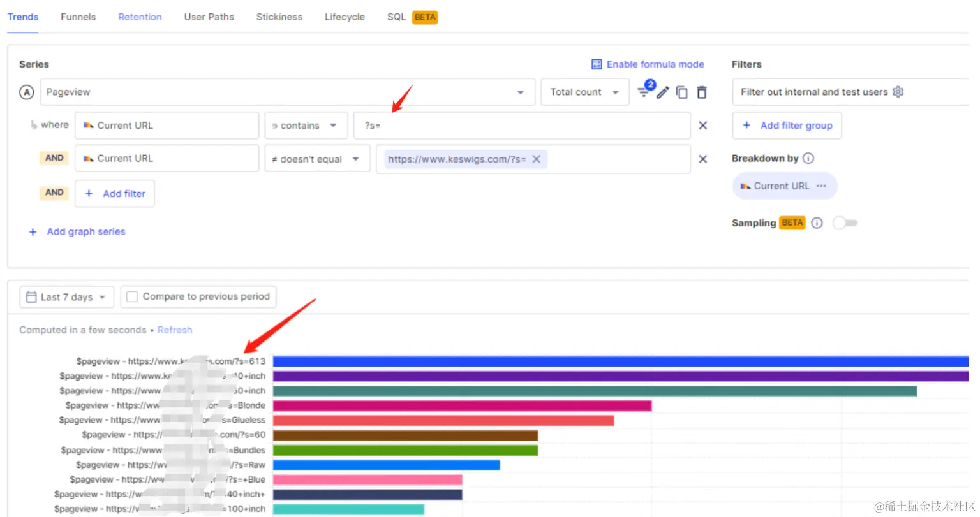Click the '?s=Raw' chart label
This screenshot has height=517, width=980.
(170, 465)
